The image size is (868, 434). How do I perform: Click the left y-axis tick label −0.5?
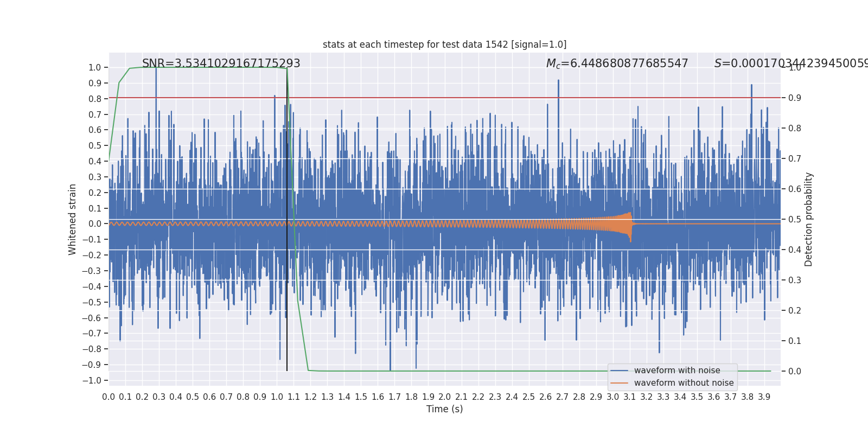92,302
